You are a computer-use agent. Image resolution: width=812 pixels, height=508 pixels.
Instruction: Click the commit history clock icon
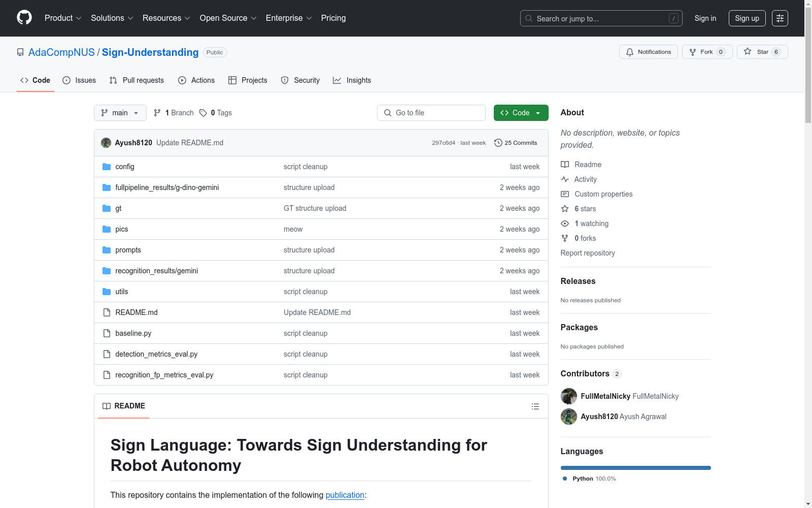(498, 143)
